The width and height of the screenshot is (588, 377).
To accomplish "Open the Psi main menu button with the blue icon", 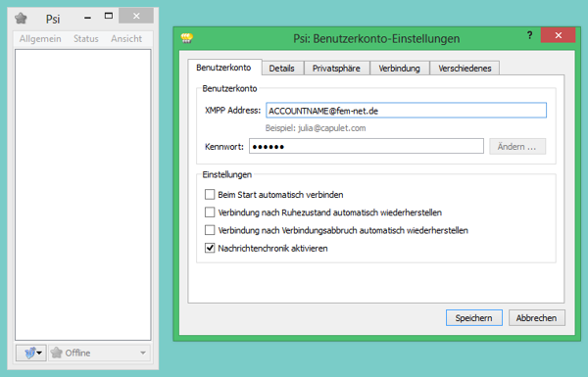I will [x=31, y=353].
